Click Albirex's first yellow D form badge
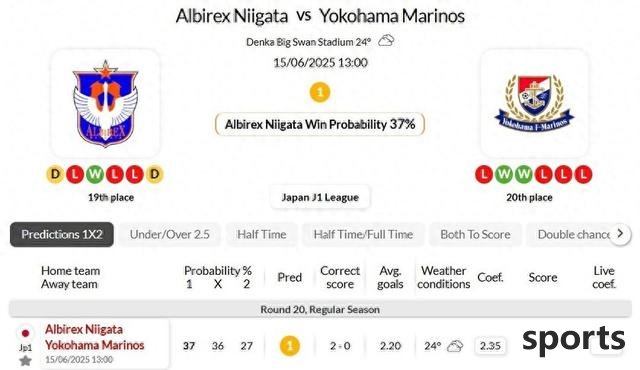The image size is (640, 370). (x=55, y=175)
